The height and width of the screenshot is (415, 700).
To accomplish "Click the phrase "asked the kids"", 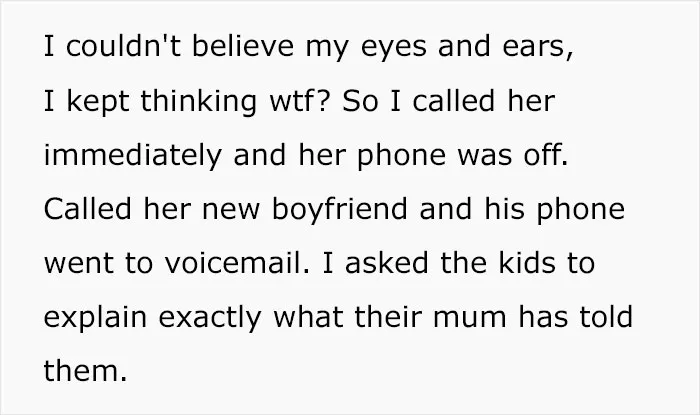I will 450,263.
